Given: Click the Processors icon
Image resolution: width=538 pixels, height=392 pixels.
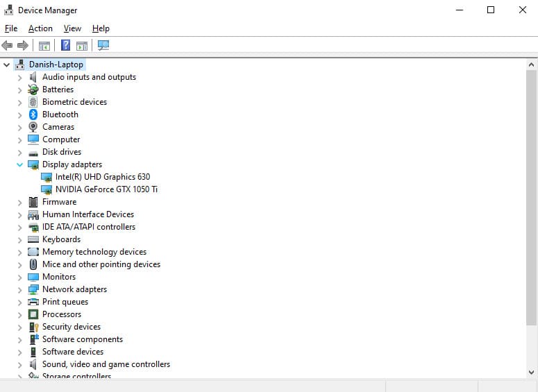Looking at the screenshot, I should click(x=33, y=314).
